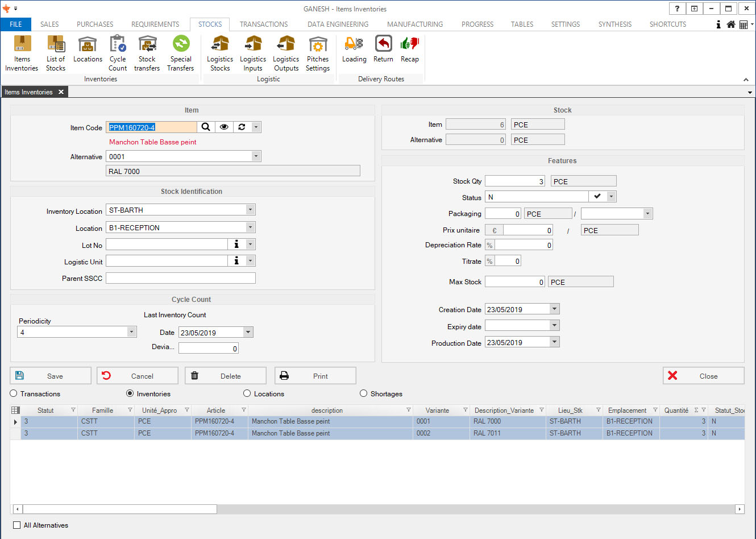Screen dimensions: 756x539
Task: Select the Transactions radio button
Action: coord(14,393)
